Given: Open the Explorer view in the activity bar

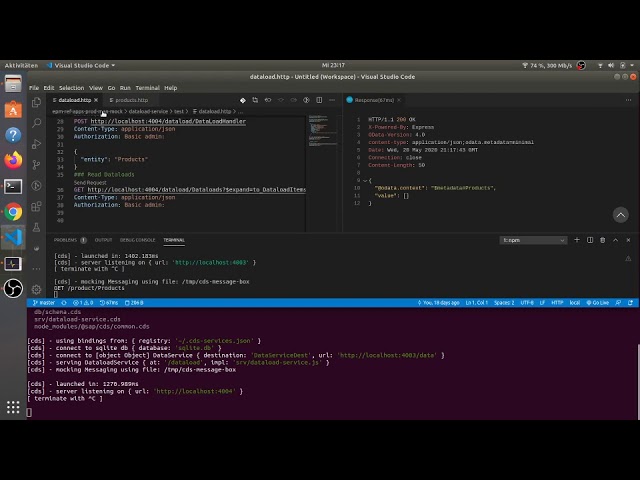Looking at the screenshot, I should point(36,102).
